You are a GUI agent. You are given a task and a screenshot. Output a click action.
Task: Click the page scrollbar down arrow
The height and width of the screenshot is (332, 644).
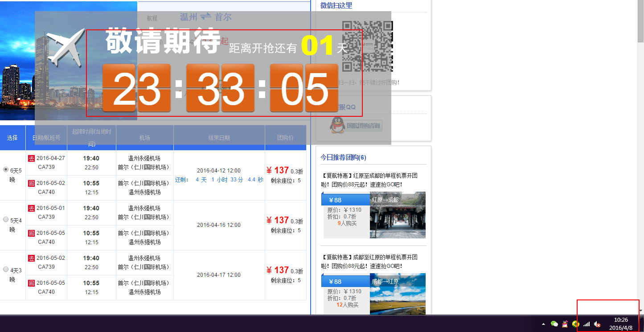coord(641,311)
